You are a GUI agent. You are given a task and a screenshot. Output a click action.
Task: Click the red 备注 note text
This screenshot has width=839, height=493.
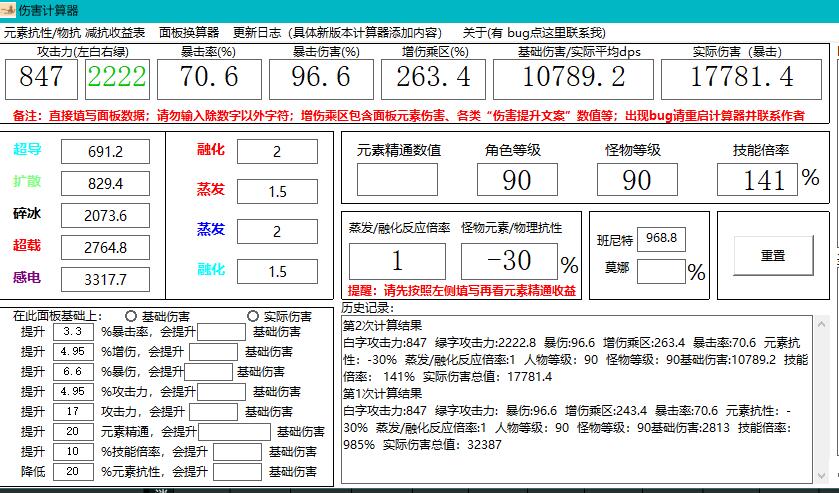click(409, 116)
